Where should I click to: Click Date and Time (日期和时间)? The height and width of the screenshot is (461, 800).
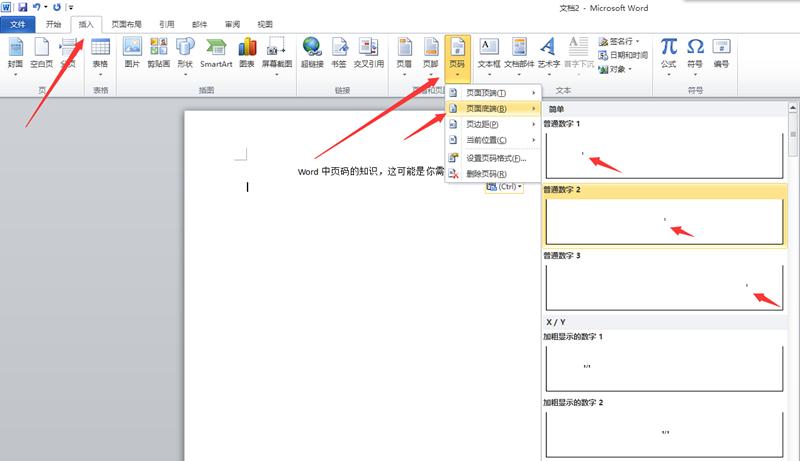click(623, 55)
